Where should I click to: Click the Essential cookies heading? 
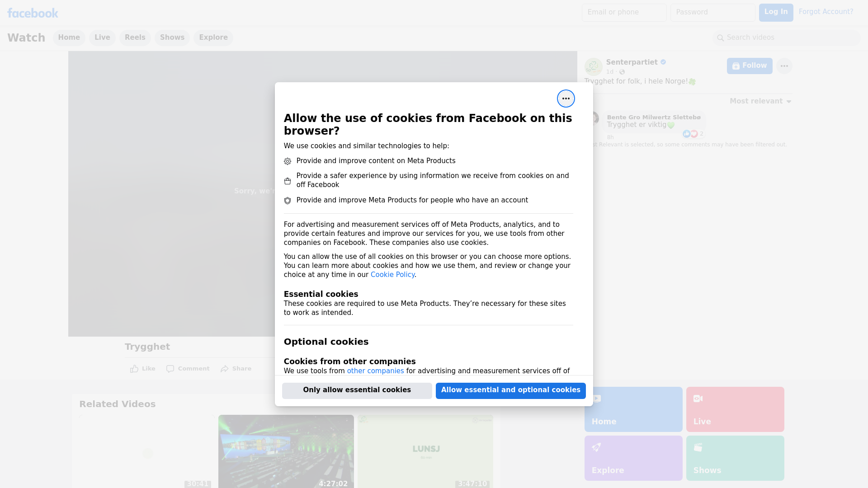pos(321,294)
